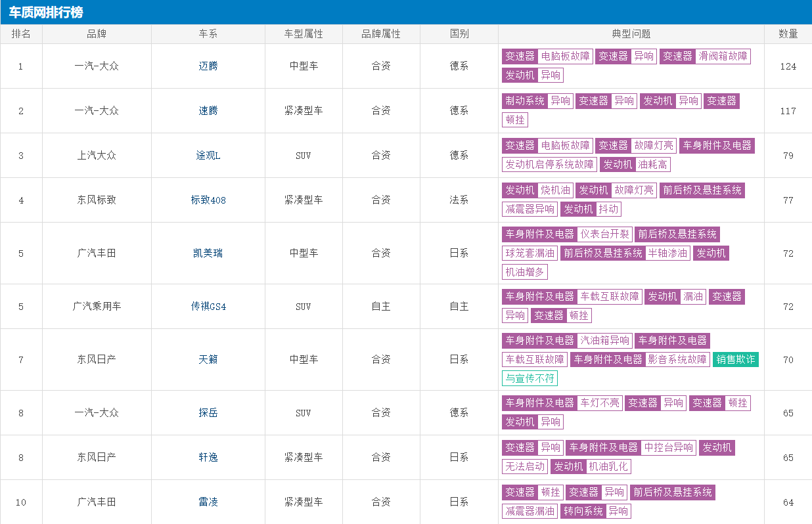Open the 雷凌 car series link
The image size is (812, 524).
click(208, 502)
